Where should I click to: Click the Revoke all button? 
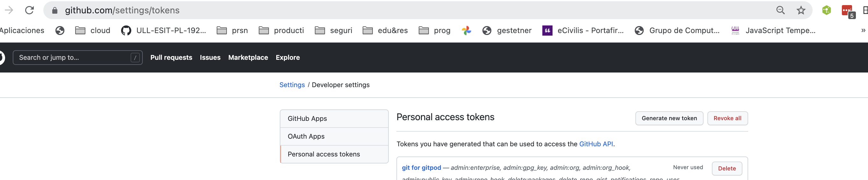727,118
